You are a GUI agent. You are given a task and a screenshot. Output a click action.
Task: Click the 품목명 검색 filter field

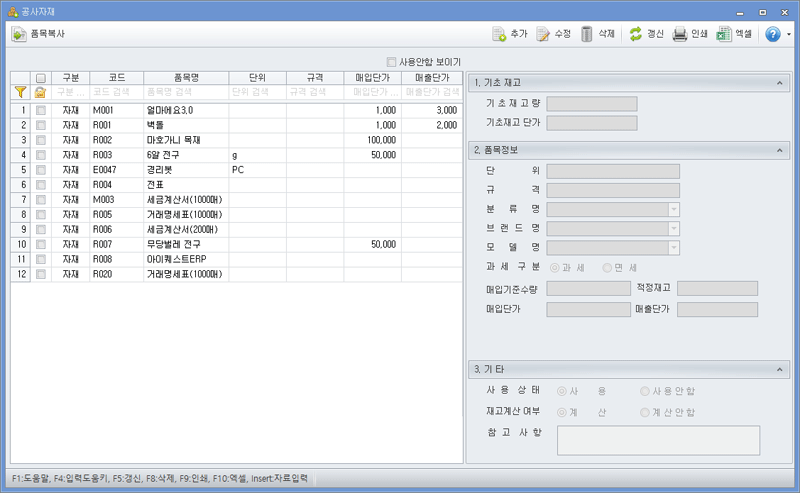coord(186,91)
